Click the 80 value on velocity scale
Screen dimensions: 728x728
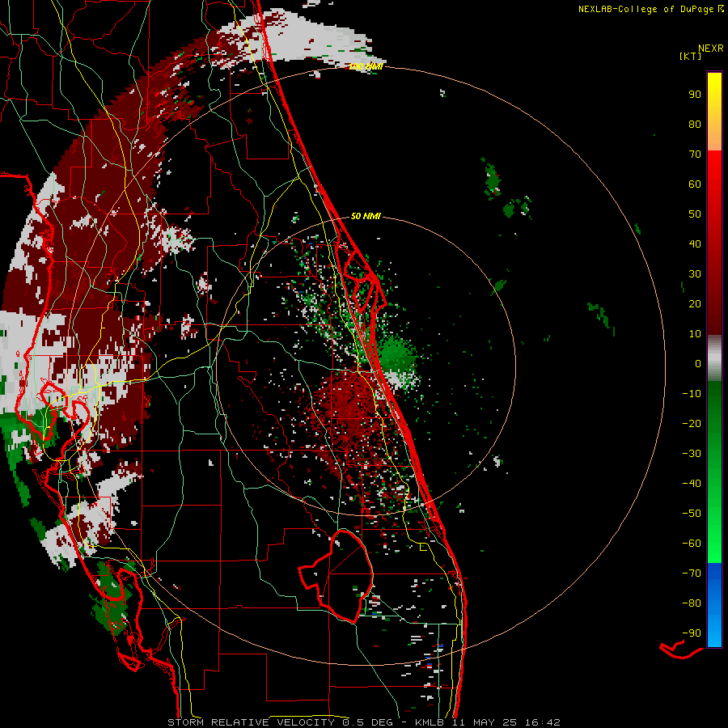point(695,125)
